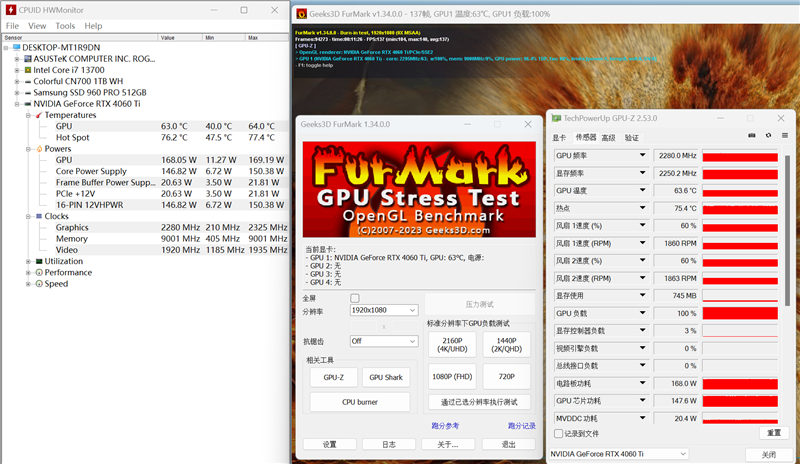The width and height of the screenshot is (800, 464).
Task: Click the Speed node icon
Action: [x=39, y=283]
